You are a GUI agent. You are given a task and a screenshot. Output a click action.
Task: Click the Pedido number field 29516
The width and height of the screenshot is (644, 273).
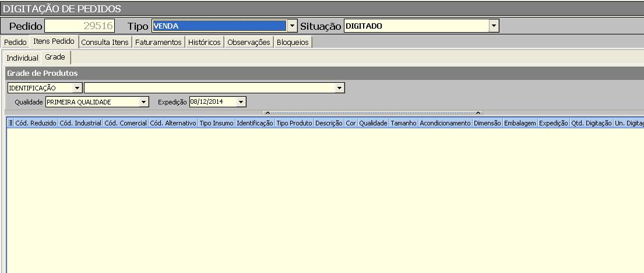(x=80, y=26)
